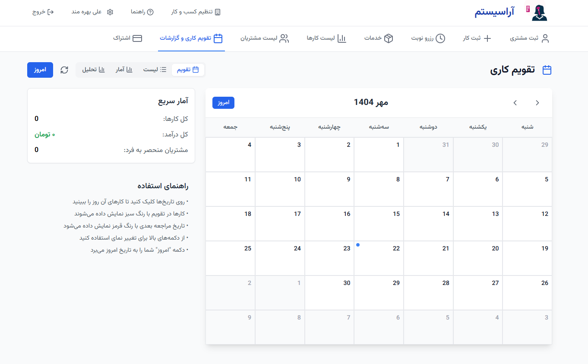Image resolution: width=588 pixels, height=364 pixels.
Task: Open the تقویم کاری و گزارشات tab
Action: click(191, 38)
